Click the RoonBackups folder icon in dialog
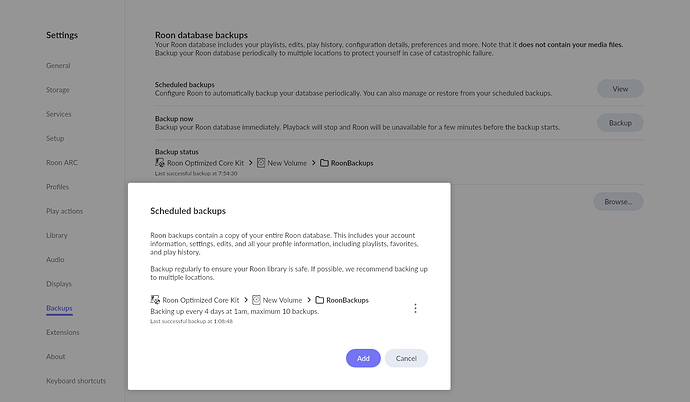690x402 pixels. 319,300
